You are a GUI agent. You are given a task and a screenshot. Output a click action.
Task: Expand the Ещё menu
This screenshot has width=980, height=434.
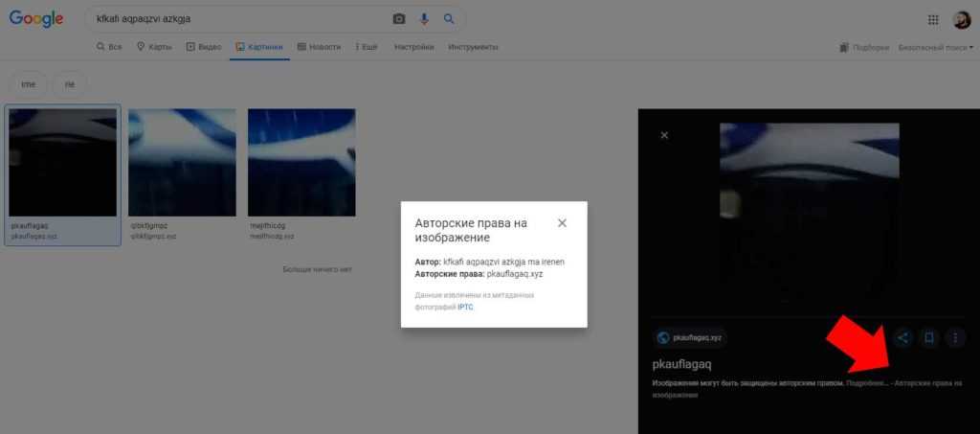(365, 46)
